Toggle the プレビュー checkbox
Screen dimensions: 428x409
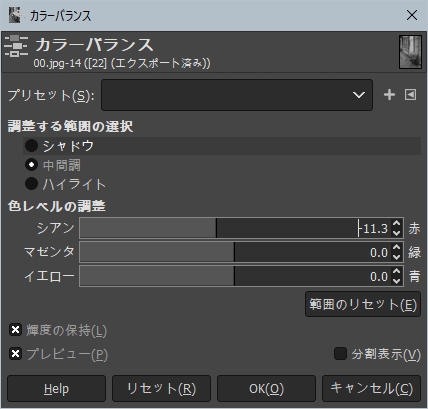tap(15, 354)
